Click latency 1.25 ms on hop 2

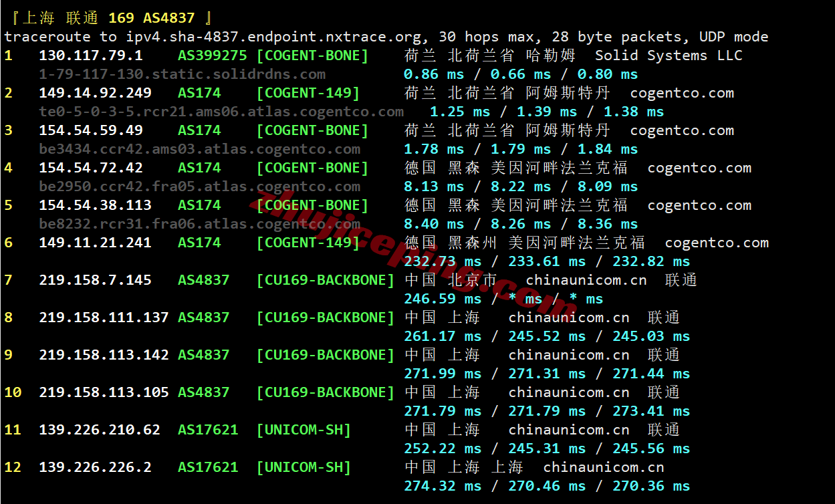click(x=460, y=112)
